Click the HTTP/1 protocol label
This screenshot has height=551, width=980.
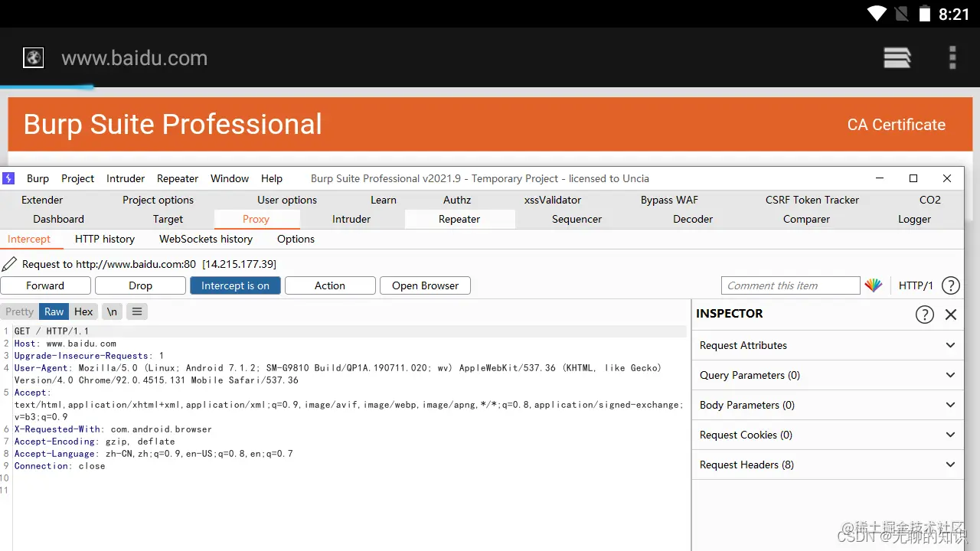coord(916,285)
